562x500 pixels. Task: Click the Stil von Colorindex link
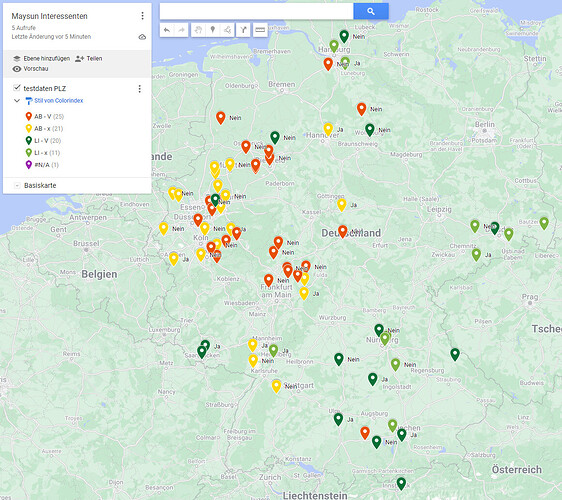[58, 101]
